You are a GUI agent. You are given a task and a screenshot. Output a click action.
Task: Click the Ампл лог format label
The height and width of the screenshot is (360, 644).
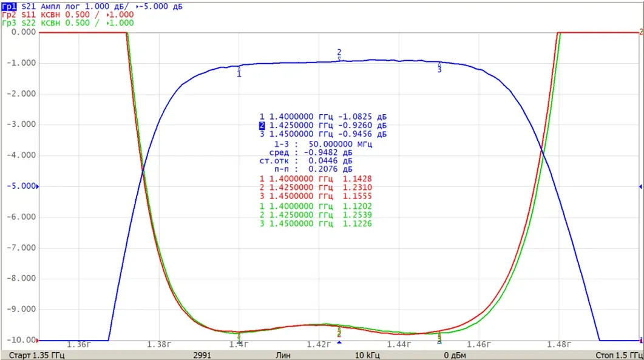tap(60, 7)
